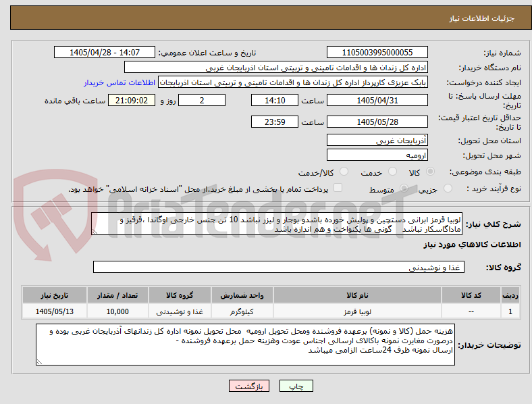The image size is (532, 404).
Task: Open اطلاعات تماس خریدار link
Action: coord(119,82)
